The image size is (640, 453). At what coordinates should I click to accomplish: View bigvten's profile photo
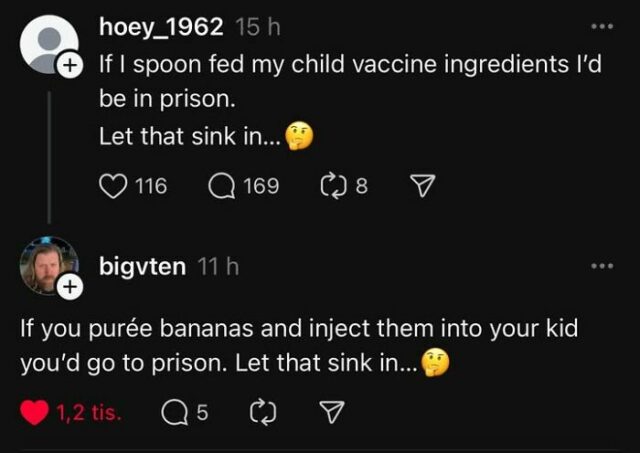click(48, 266)
